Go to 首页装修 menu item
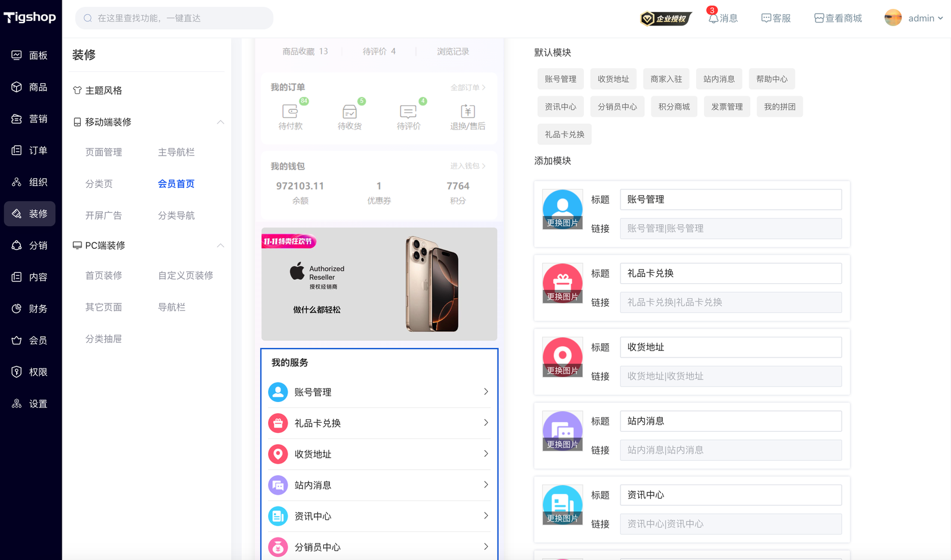The image size is (951, 560). (103, 276)
